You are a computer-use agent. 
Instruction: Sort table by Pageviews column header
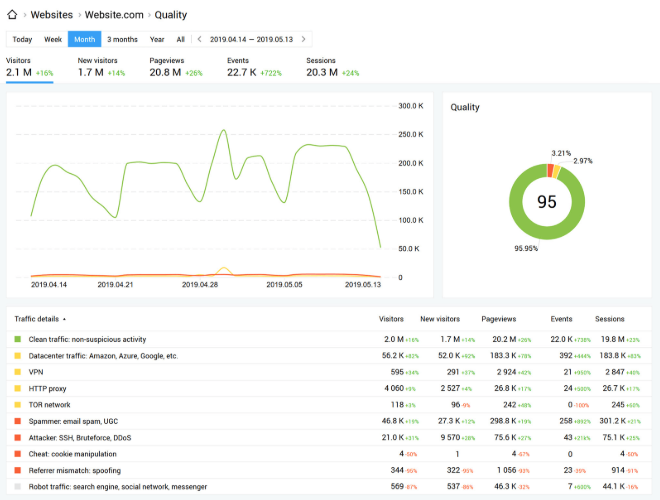click(499, 319)
